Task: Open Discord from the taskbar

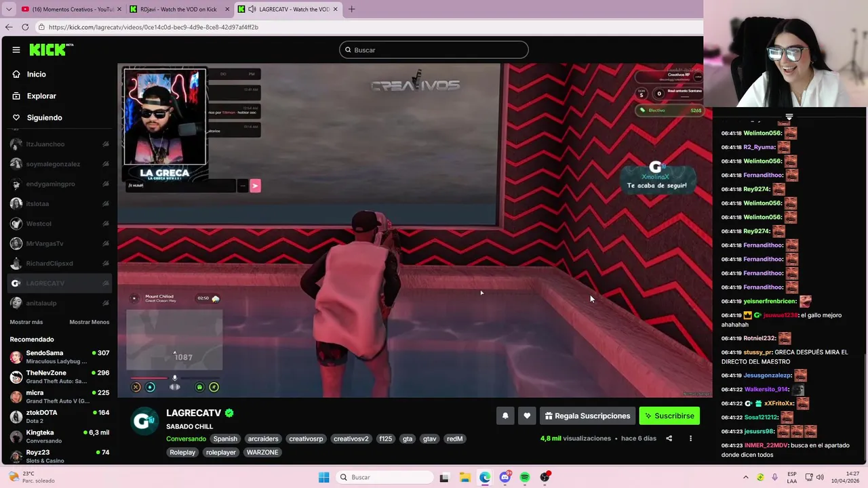Action: (x=505, y=477)
